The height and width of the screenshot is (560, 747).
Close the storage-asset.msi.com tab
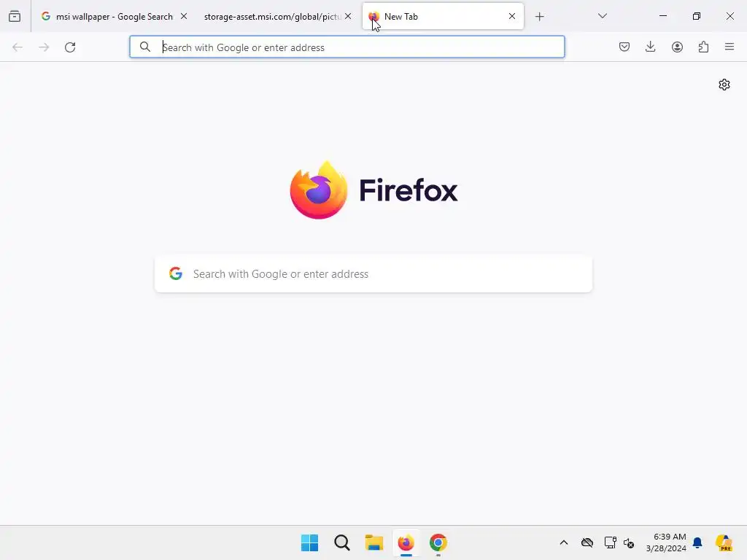tap(348, 17)
